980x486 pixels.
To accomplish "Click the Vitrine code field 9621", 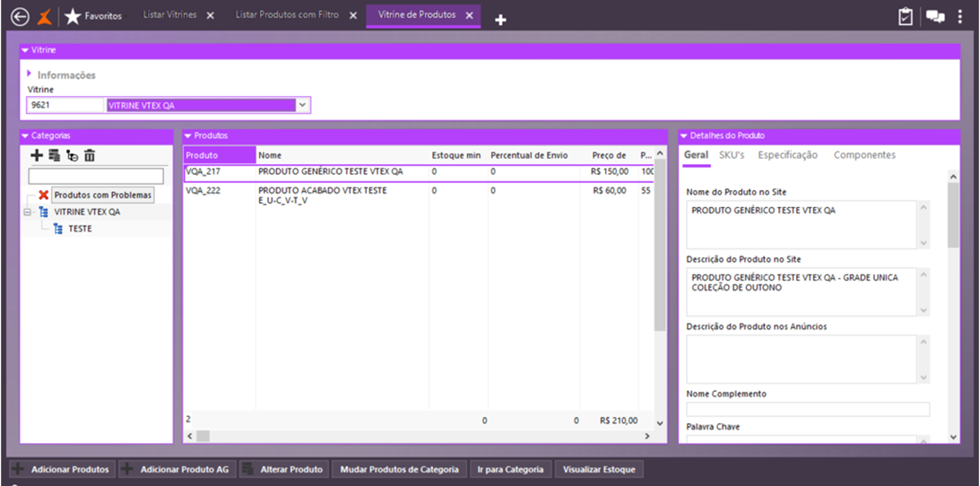I will pos(65,106).
